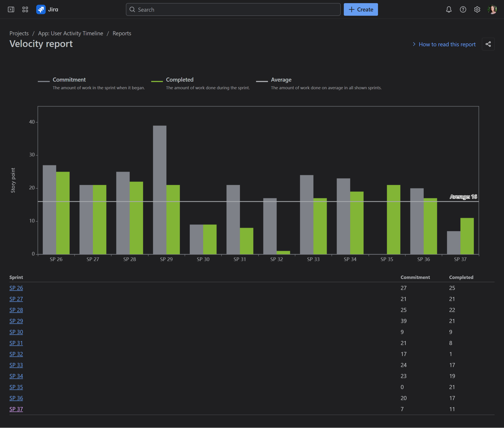Click the Create button
Viewport: 504px width, 428px height.
[361, 9]
